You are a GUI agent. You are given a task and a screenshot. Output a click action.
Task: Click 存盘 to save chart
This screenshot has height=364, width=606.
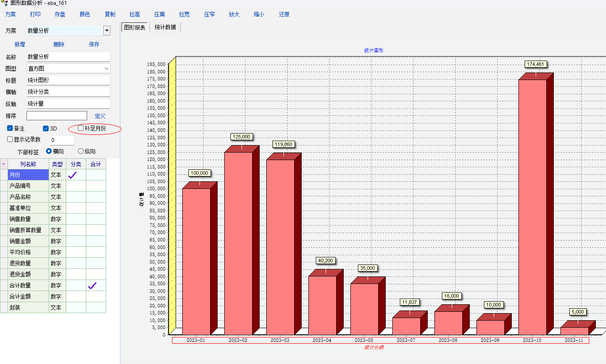60,14
